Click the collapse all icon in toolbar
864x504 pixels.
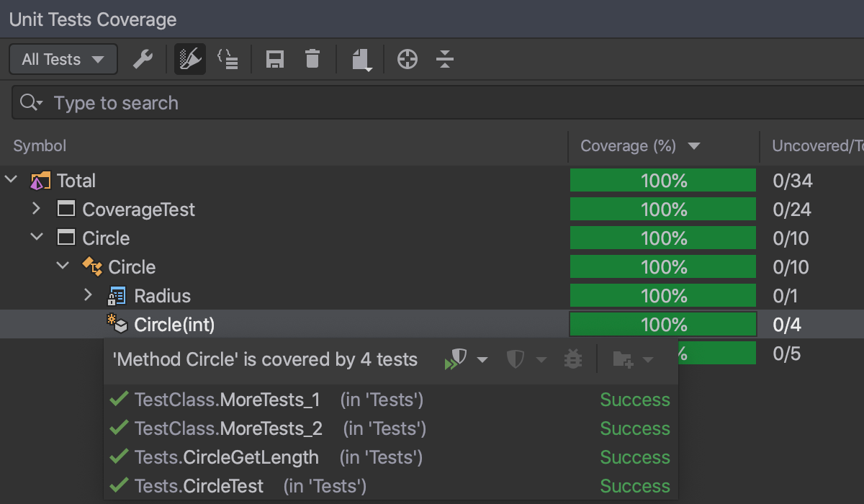[x=445, y=59]
